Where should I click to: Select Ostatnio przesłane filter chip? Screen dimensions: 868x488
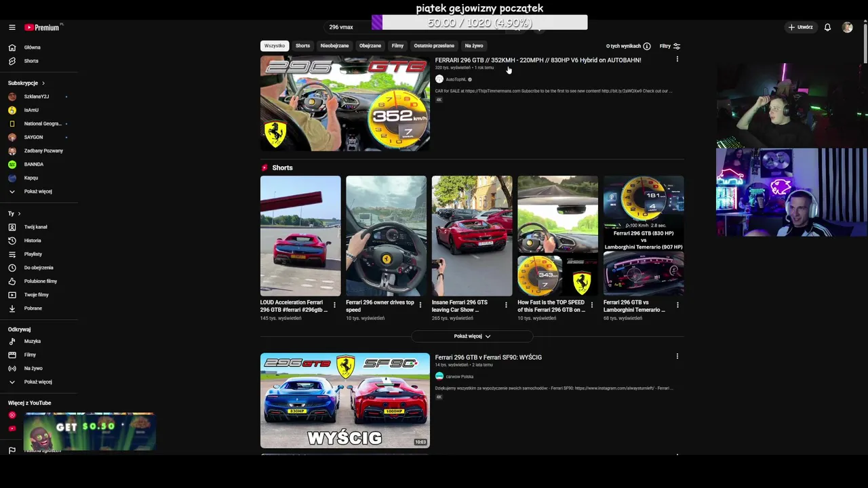click(x=434, y=46)
